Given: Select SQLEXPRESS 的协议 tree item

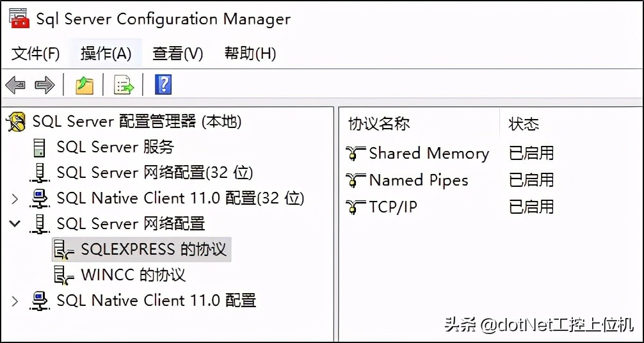Looking at the screenshot, I should click(154, 250).
